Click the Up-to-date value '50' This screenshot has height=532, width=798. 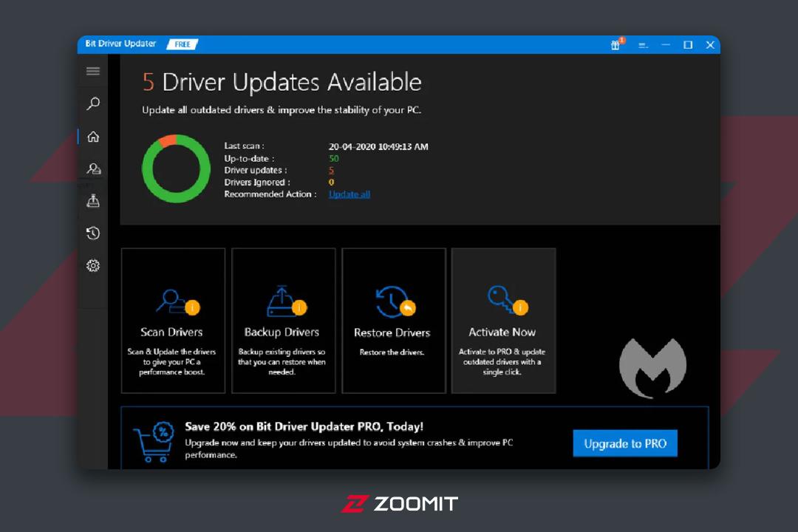tap(334, 158)
